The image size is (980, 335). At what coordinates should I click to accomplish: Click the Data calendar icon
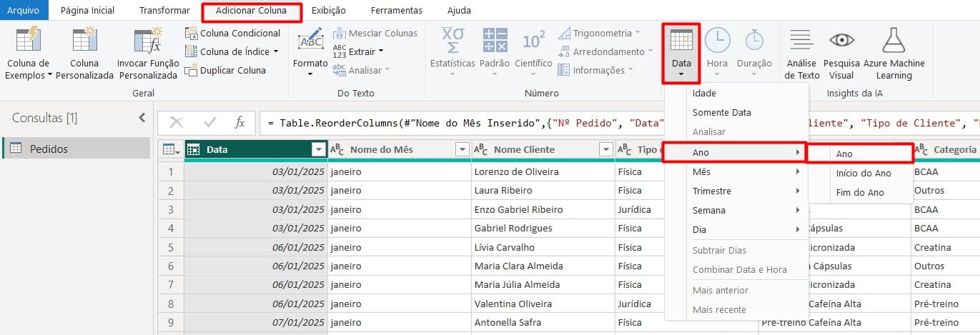681,39
